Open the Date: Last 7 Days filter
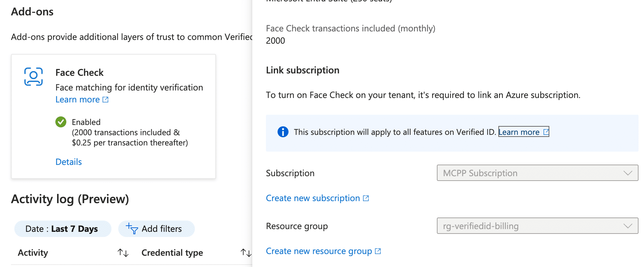Screen dimensions: 644x267 [62, 229]
